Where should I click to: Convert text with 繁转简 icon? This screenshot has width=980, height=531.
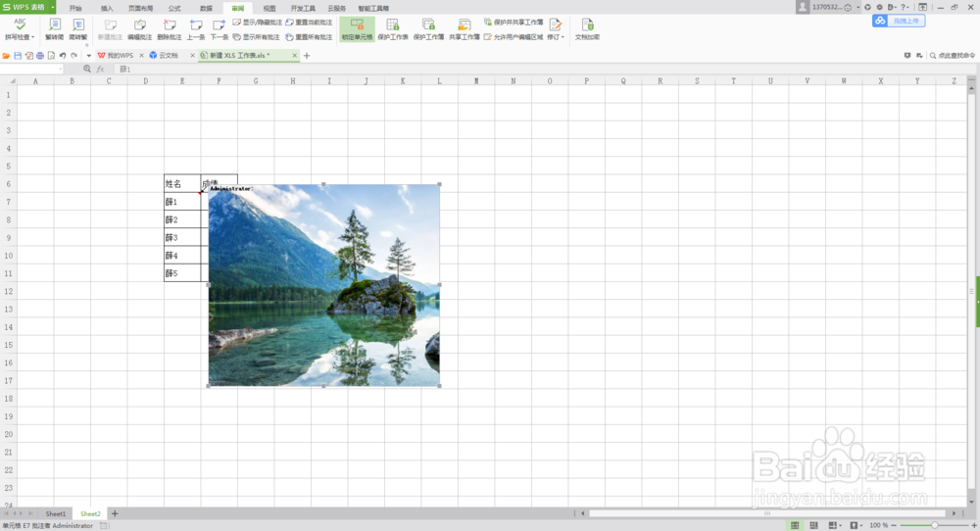tap(54, 29)
